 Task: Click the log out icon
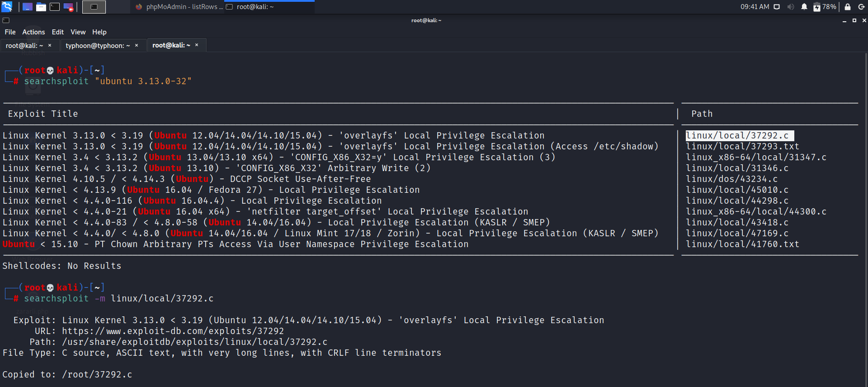(861, 7)
